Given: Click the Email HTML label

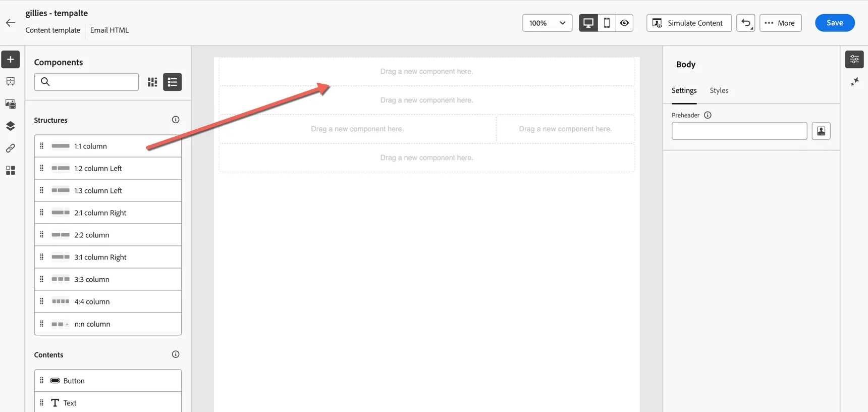Looking at the screenshot, I should click(110, 30).
